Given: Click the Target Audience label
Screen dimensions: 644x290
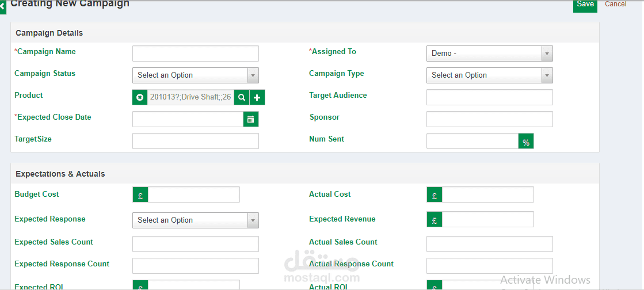Looking at the screenshot, I should 338,96.
